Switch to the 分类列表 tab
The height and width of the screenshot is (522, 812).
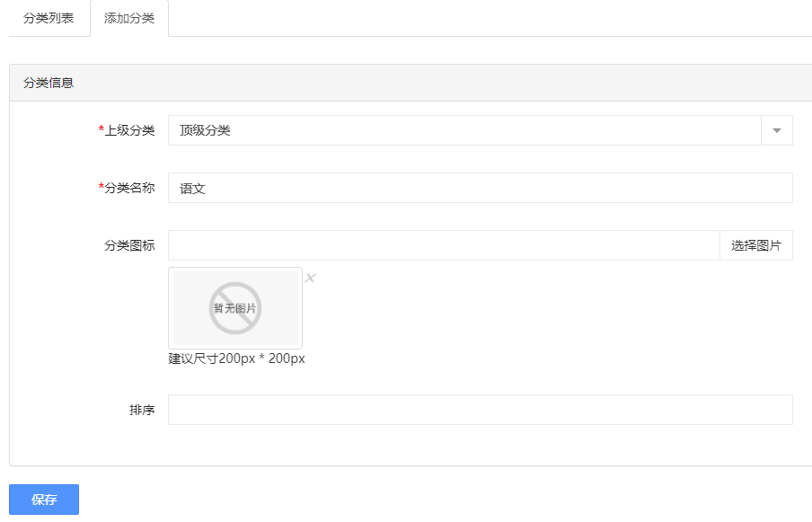tap(49, 18)
